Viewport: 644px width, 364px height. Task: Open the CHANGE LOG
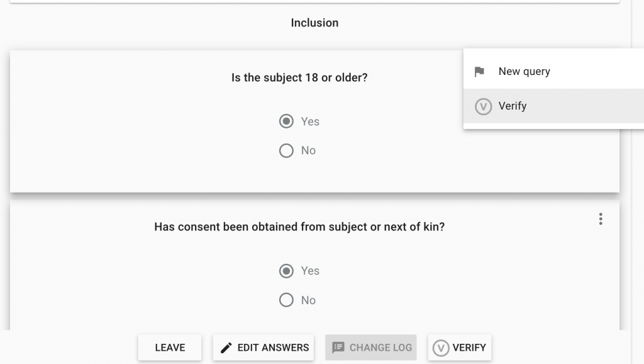(x=371, y=348)
